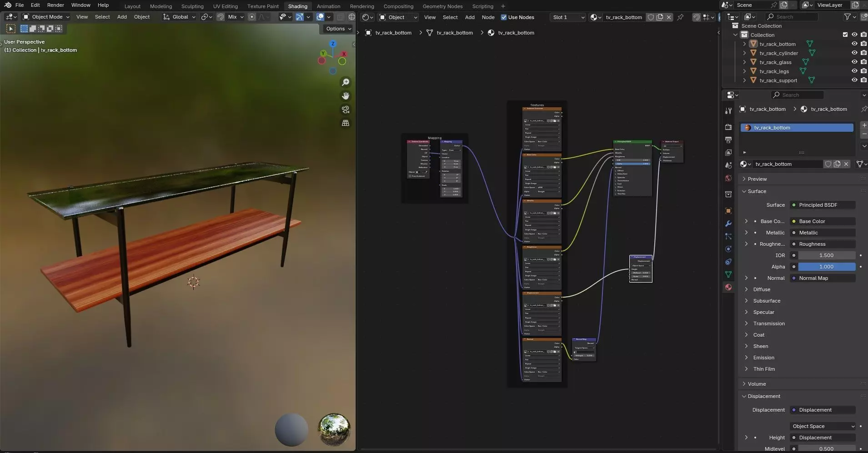Click the viewport zoom magnifier gizmo

click(x=346, y=82)
